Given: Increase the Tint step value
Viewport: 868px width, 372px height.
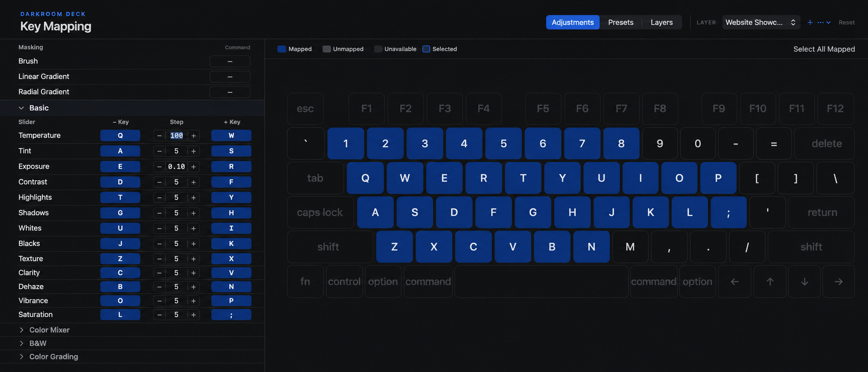Looking at the screenshot, I should click(x=193, y=151).
